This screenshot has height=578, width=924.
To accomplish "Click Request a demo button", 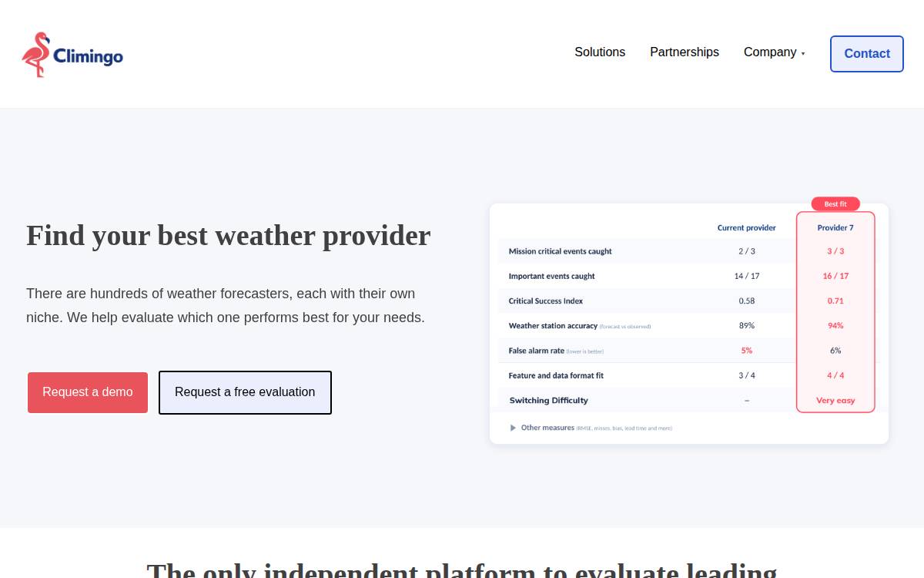I will [x=88, y=392].
